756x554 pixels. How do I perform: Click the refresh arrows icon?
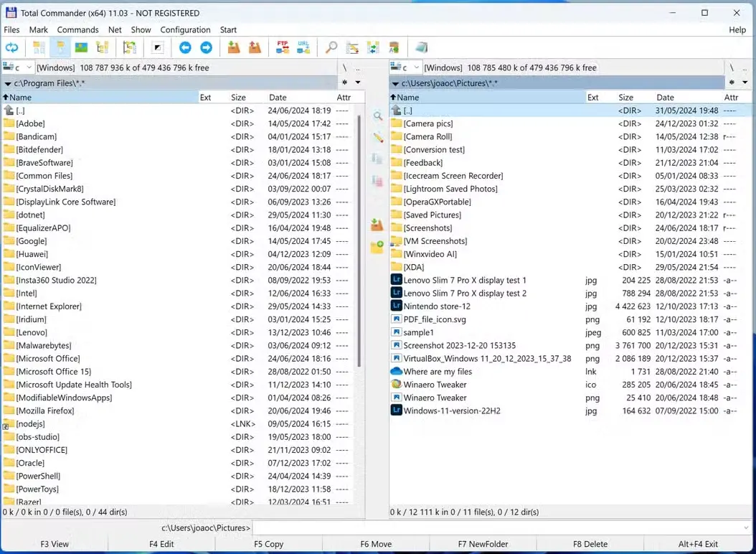click(x=11, y=47)
